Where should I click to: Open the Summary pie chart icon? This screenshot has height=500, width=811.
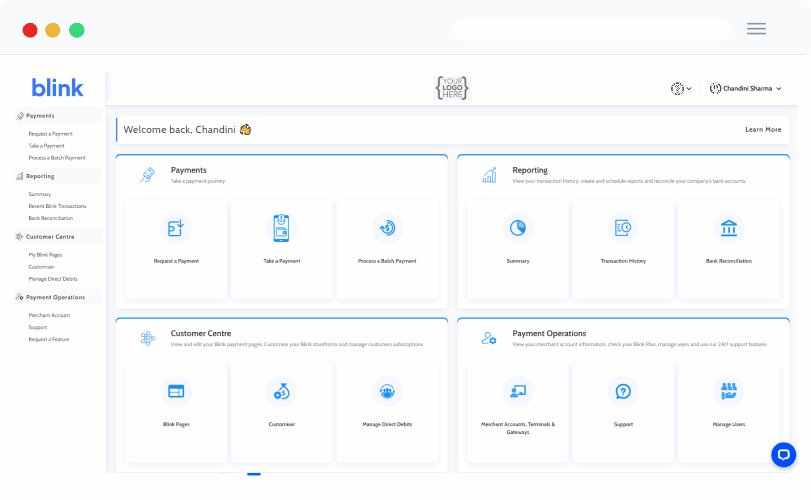(518, 228)
